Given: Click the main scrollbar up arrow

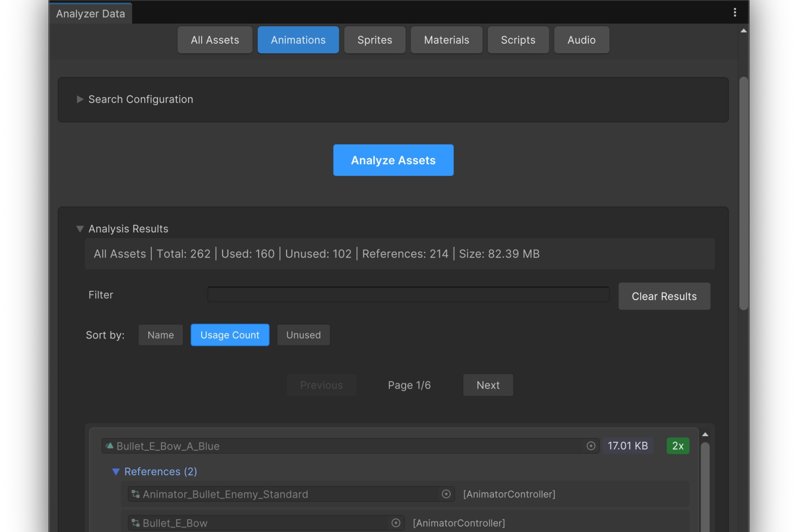Looking at the screenshot, I should point(744,31).
